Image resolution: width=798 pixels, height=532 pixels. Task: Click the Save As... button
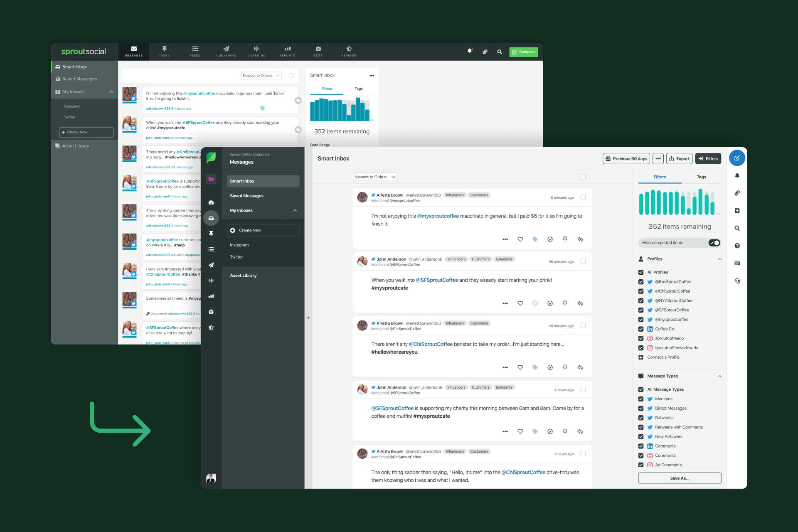680,478
